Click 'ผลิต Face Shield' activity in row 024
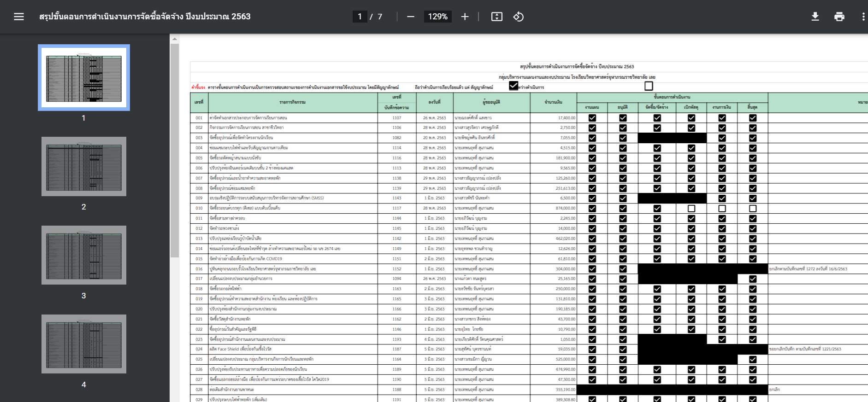The width and height of the screenshot is (868, 402). click(x=241, y=349)
